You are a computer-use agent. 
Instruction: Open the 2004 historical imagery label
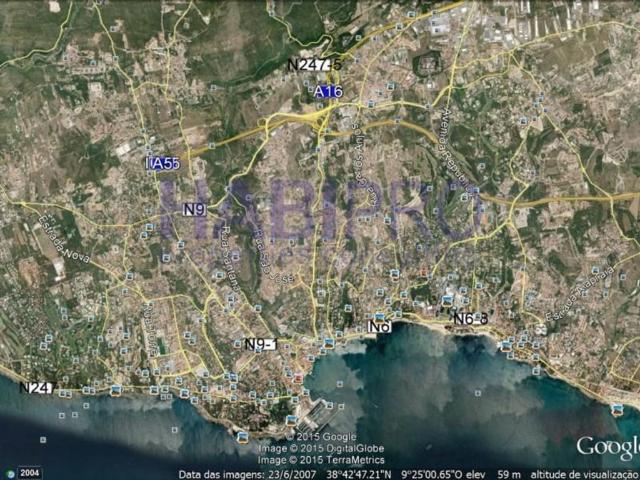pos(30,472)
